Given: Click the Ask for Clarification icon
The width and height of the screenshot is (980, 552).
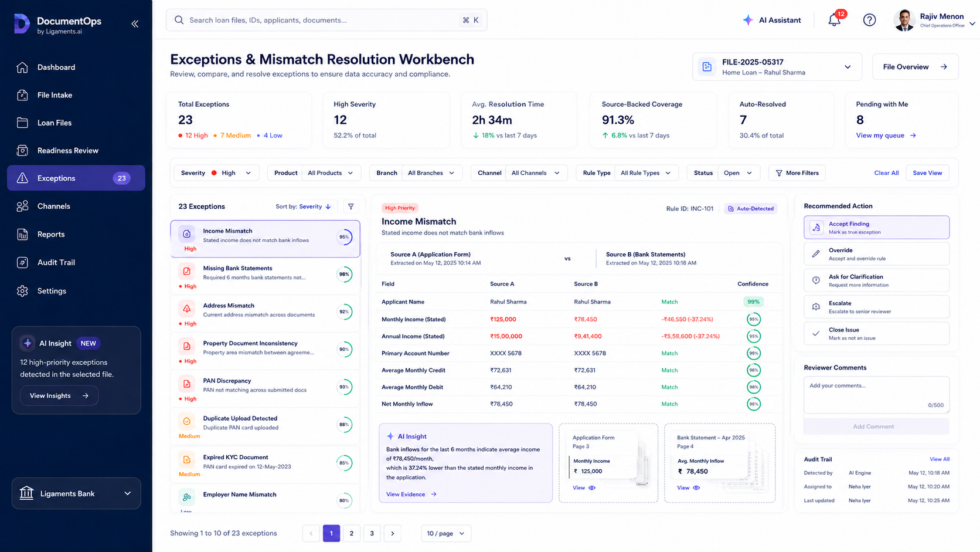Looking at the screenshot, I should pos(816,280).
